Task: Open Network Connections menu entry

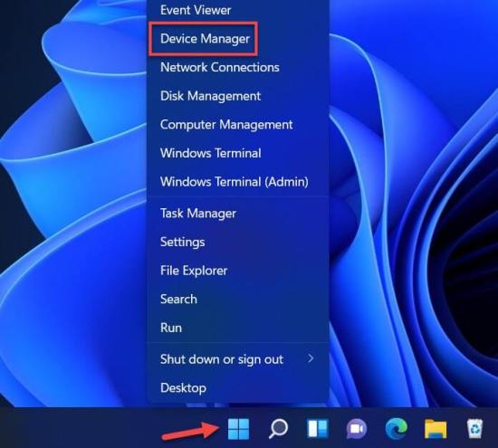Action: 237,67
